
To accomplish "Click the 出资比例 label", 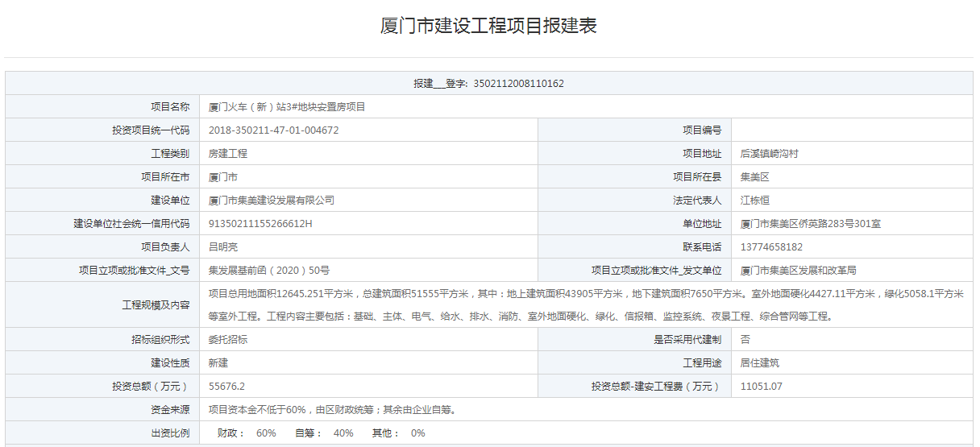I will tap(170, 433).
